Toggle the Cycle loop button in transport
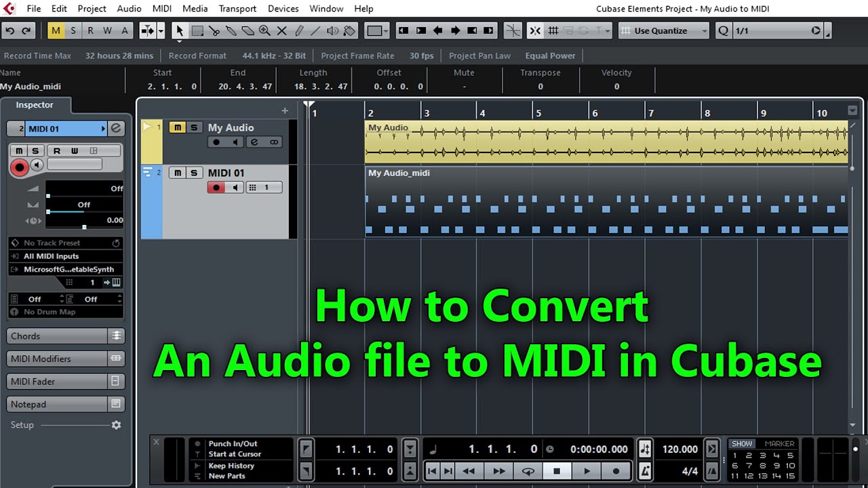The height and width of the screenshot is (488, 868). click(x=528, y=471)
